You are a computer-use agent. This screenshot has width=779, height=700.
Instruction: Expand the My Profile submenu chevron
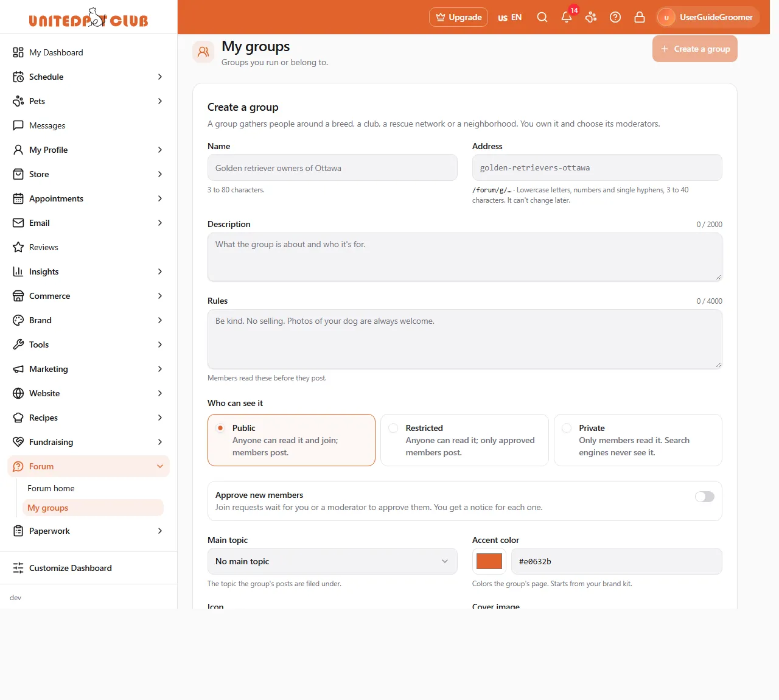point(160,150)
